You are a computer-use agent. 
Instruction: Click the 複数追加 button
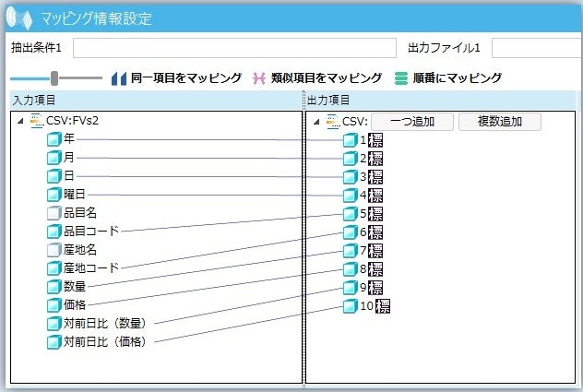pos(500,122)
